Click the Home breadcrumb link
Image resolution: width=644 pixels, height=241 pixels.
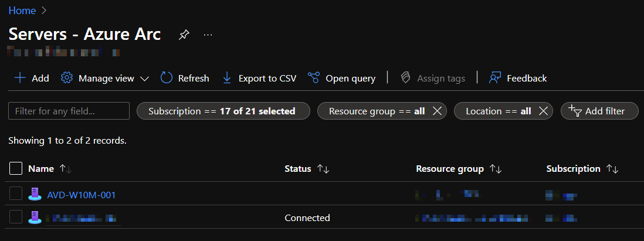coord(22,11)
